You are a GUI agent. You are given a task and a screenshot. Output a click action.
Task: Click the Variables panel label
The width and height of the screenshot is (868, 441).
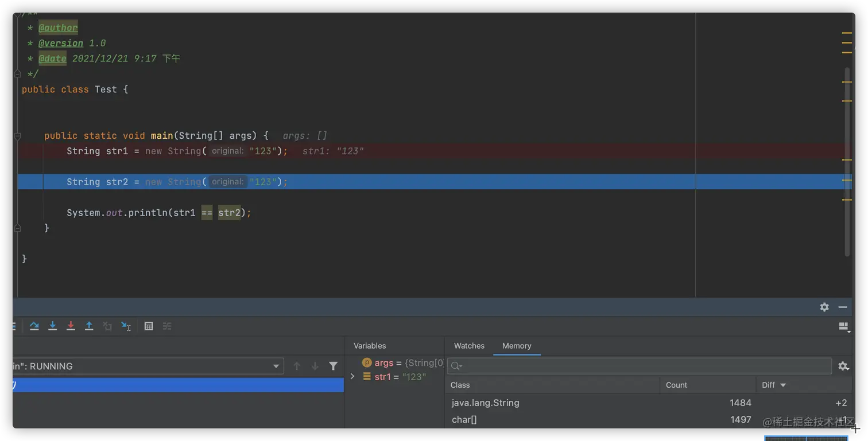click(x=370, y=346)
